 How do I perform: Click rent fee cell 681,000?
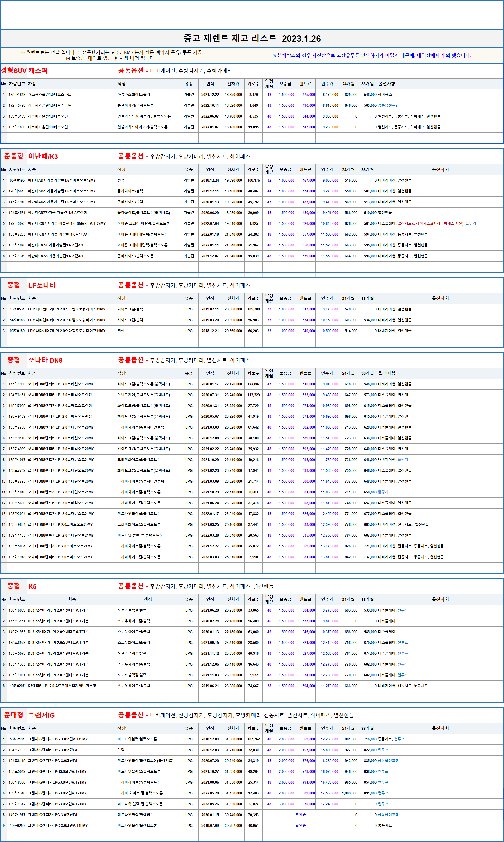305,557
